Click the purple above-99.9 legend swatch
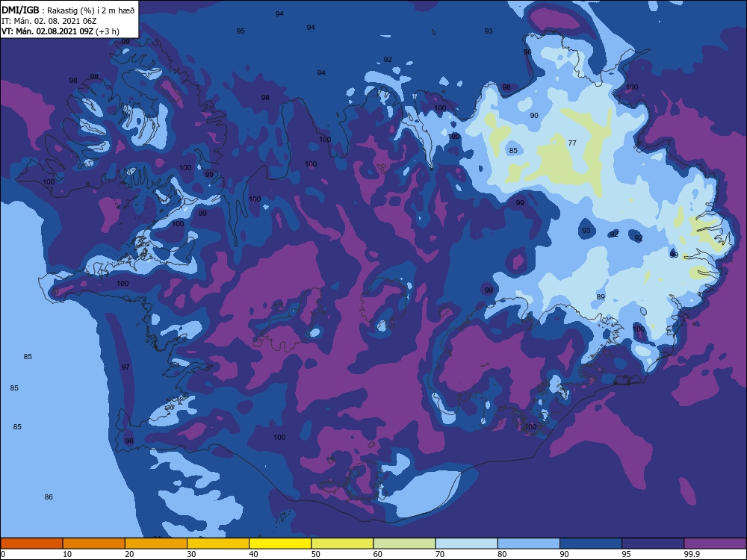 [x=716, y=544]
